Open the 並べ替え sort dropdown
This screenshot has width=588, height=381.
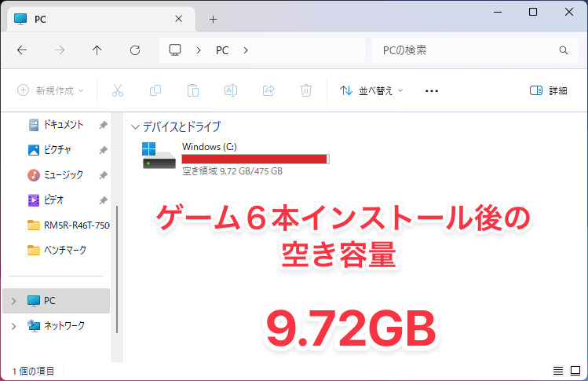371,90
